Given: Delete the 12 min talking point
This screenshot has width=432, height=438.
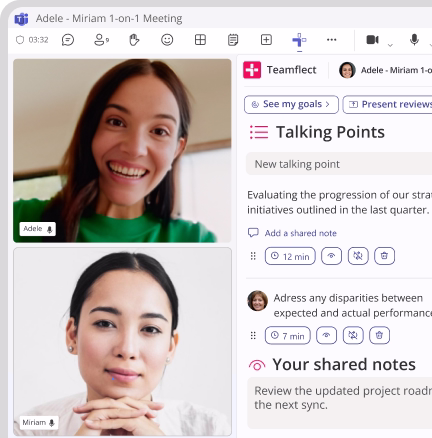Looking at the screenshot, I should [x=384, y=256].
